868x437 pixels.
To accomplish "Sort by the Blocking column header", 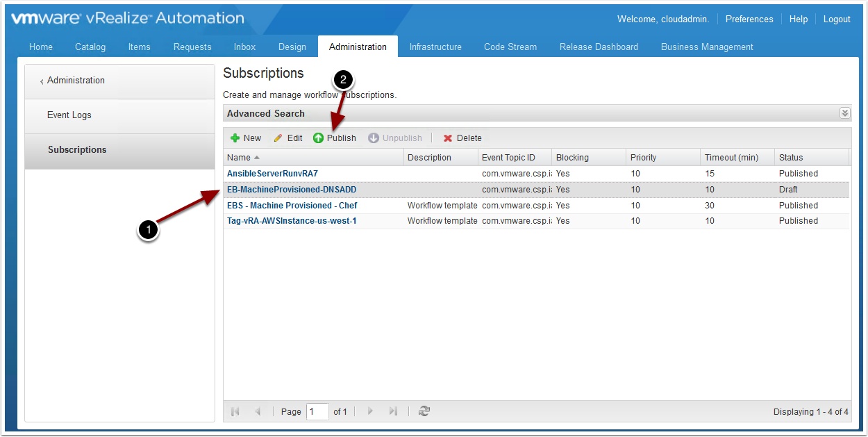I will (x=589, y=158).
